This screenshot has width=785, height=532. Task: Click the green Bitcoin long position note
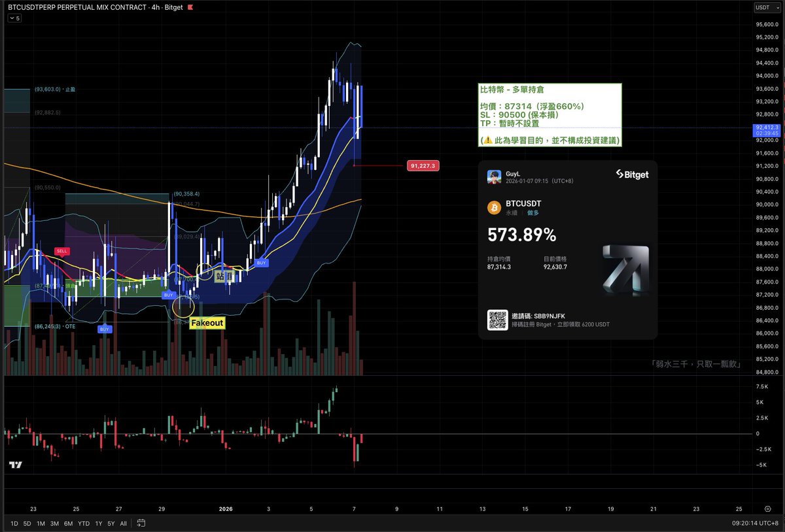click(549, 114)
